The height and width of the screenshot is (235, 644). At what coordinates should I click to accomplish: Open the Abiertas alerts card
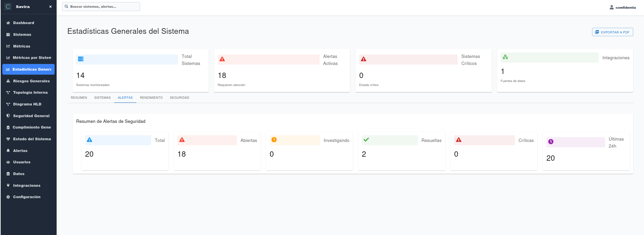[217, 151]
